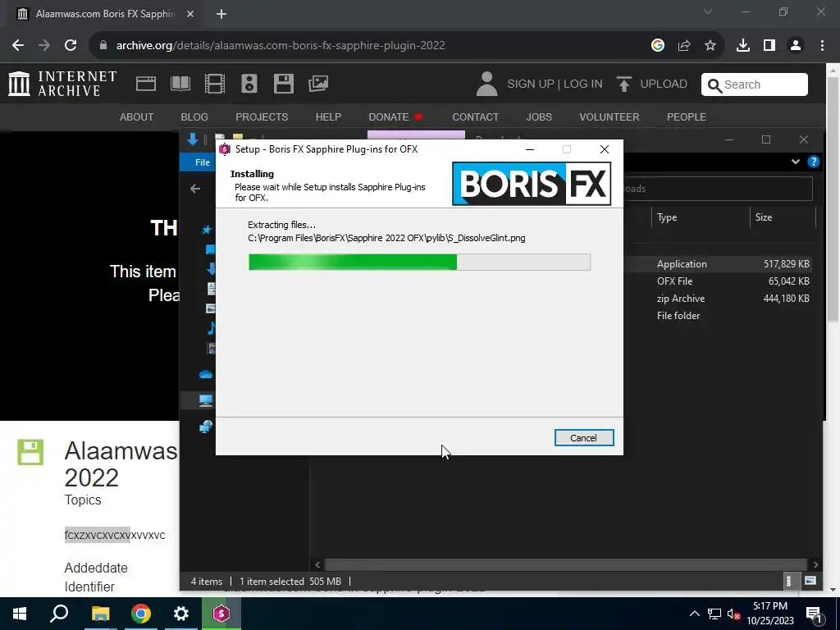The width and height of the screenshot is (840, 630).
Task: Show hidden system tray icons
Action: click(x=694, y=614)
